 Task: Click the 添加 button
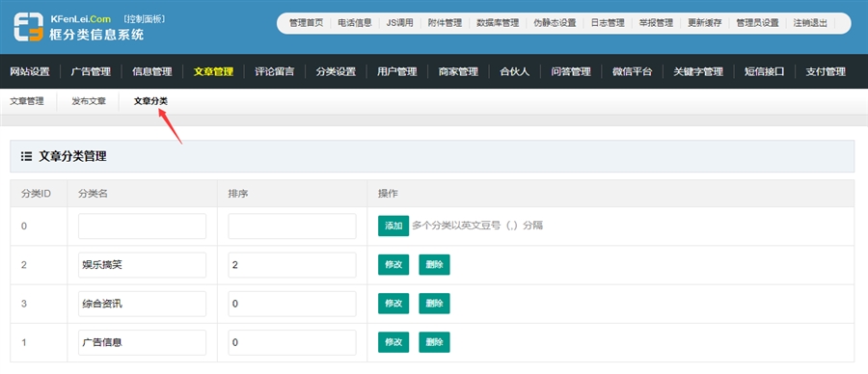(393, 226)
